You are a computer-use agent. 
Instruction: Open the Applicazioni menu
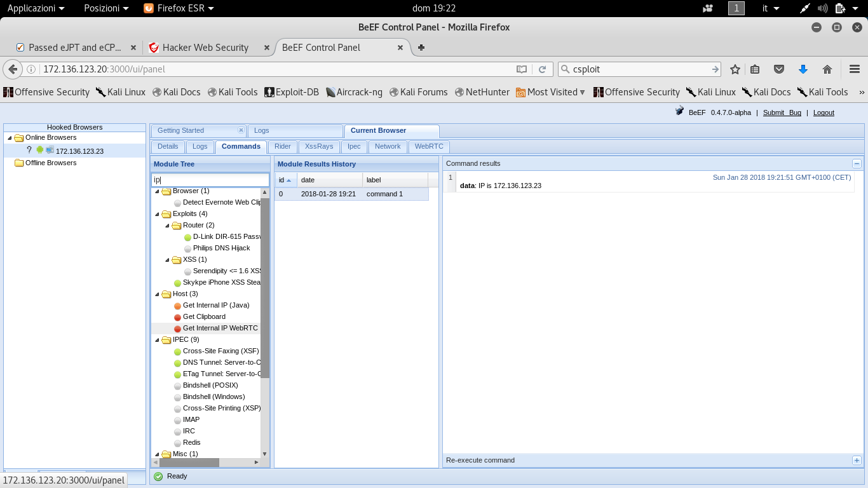(x=36, y=8)
